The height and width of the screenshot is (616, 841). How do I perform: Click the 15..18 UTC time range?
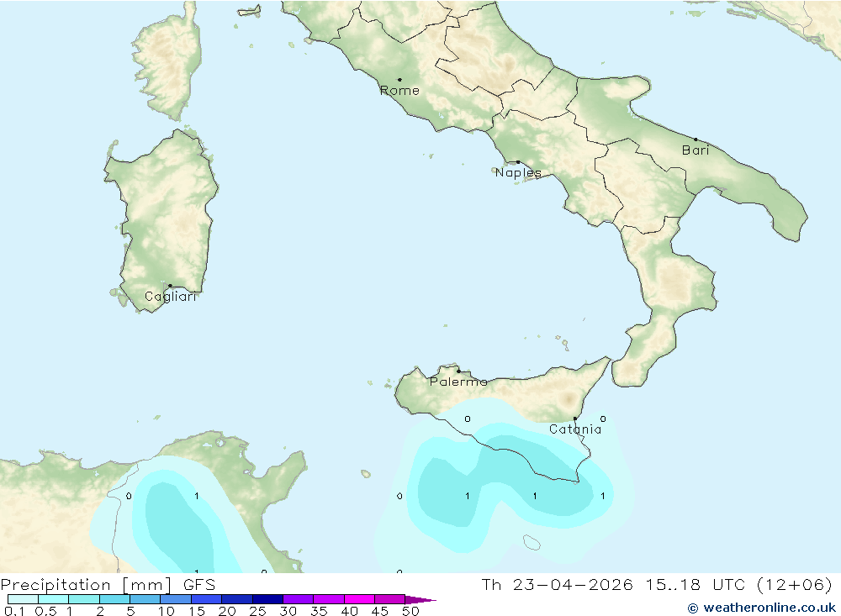(696, 584)
